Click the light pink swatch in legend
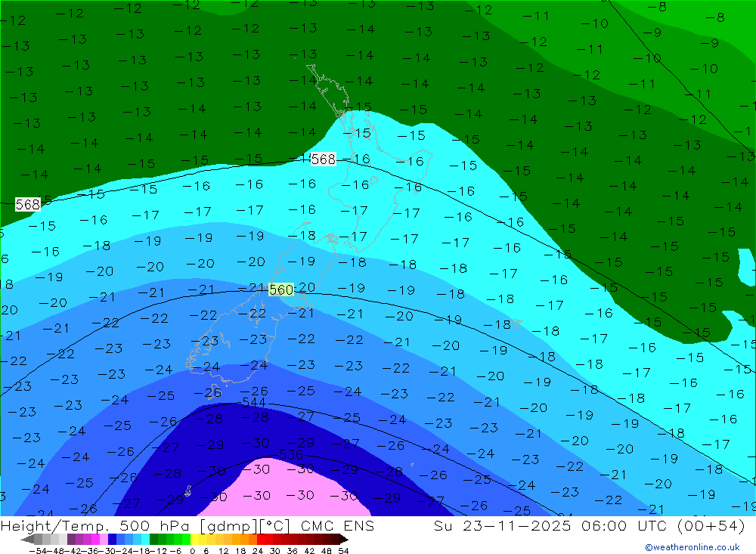The image size is (756, 554). tap(104, 539)
